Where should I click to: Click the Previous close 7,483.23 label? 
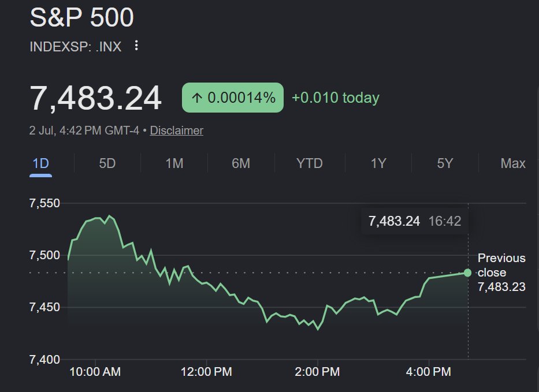pyautogui.click(x=501, y=272)
